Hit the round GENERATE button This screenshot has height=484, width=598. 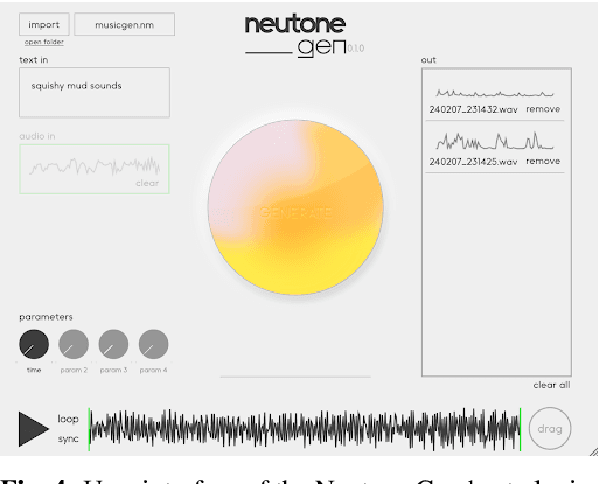[296, 207]
